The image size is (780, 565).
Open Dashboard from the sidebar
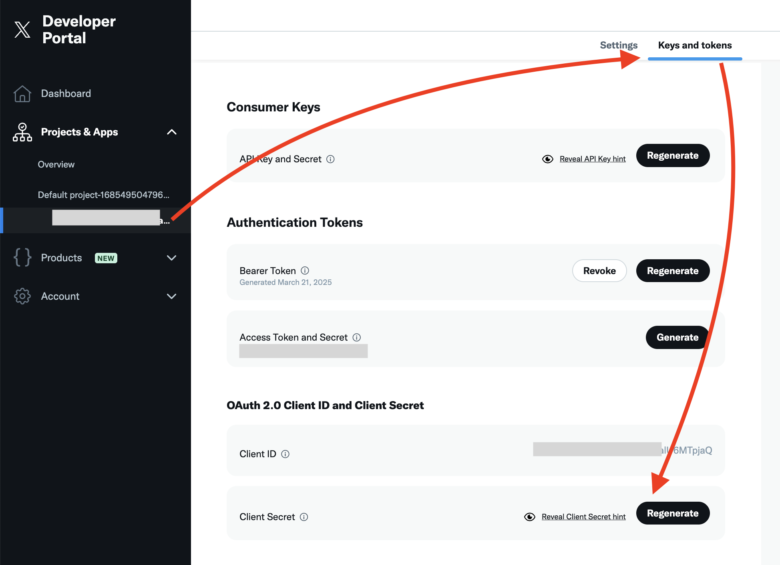pos(66,94)
